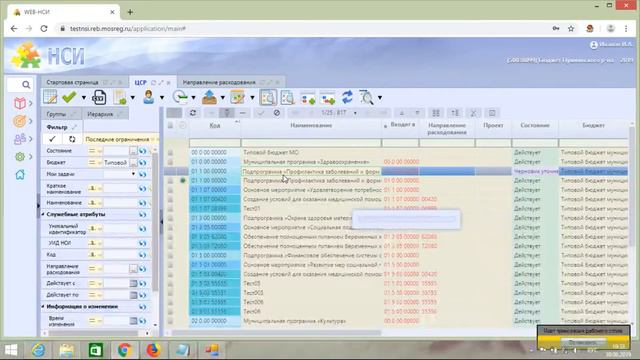Open the dropdown beside the user icon
The height and width of the screenshot is (360, 640).
coord(162,98)
